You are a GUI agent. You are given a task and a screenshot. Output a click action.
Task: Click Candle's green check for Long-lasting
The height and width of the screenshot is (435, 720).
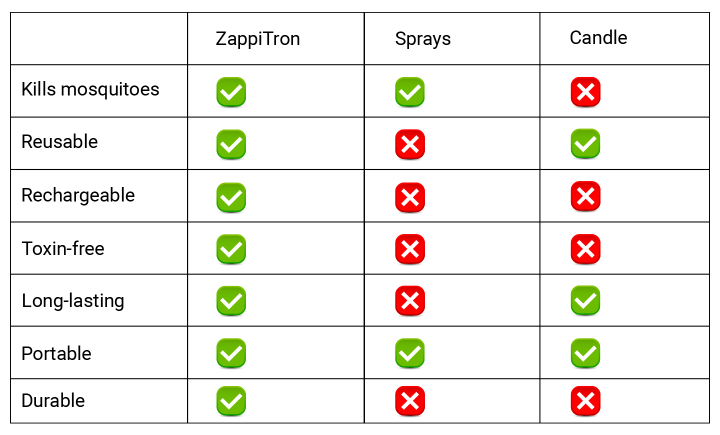coord(585,300)
